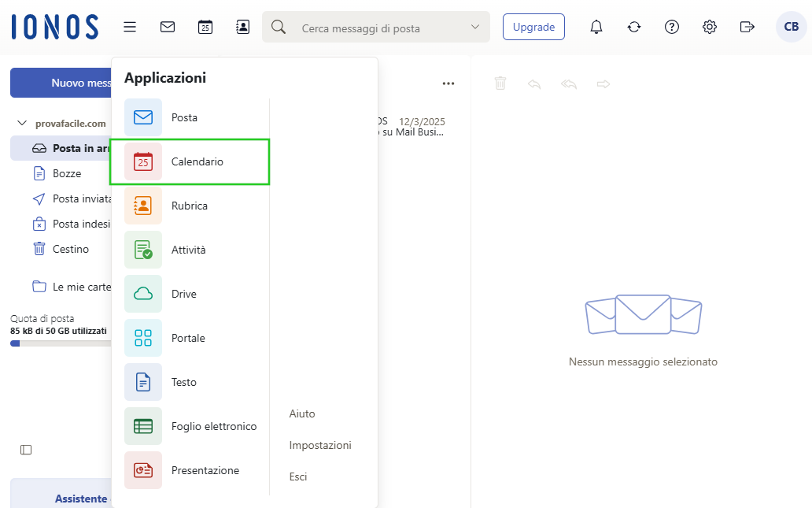Open the address book icon in top bar
Screen dimensions: 812x508
coord(243,27)
